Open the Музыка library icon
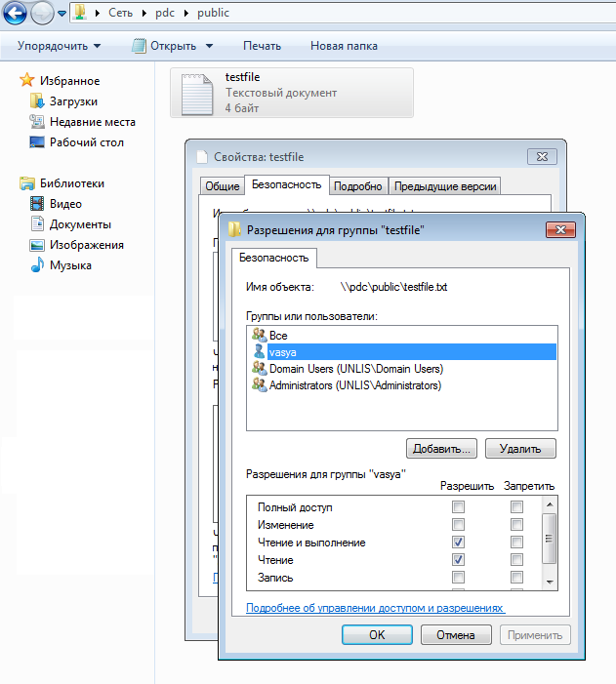The width and height of the screenshot is (616, 684). [x=37, y=265]
